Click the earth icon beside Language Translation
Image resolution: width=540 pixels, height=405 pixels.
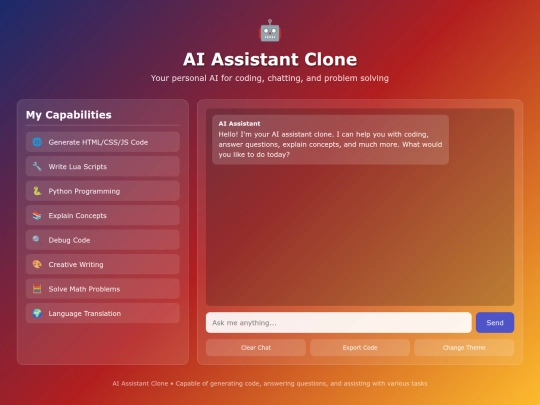37,313
